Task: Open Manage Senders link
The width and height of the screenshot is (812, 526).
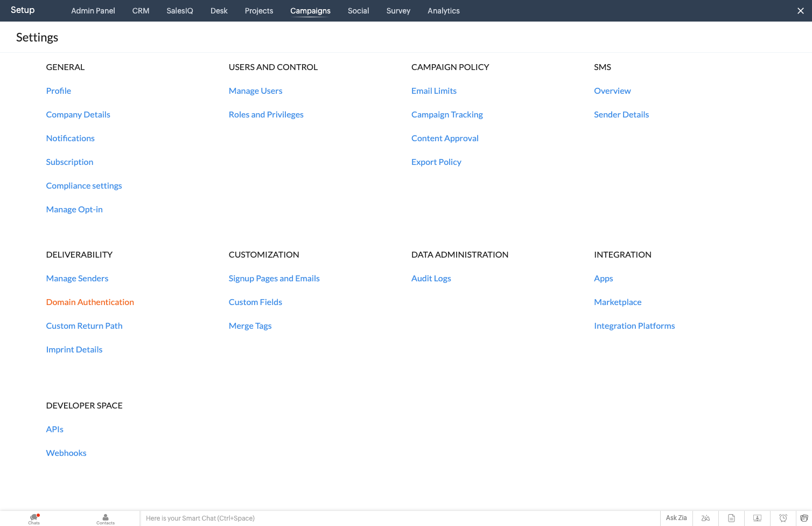Action: [x=78, y=278]
